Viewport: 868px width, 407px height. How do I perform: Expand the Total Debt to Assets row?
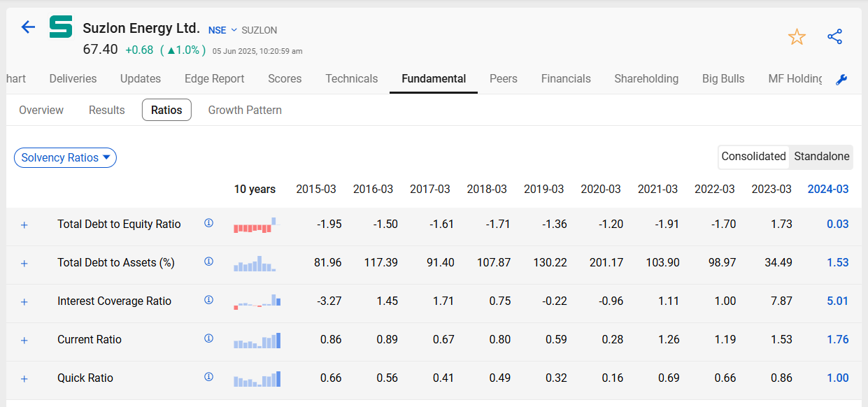[24, 264]
